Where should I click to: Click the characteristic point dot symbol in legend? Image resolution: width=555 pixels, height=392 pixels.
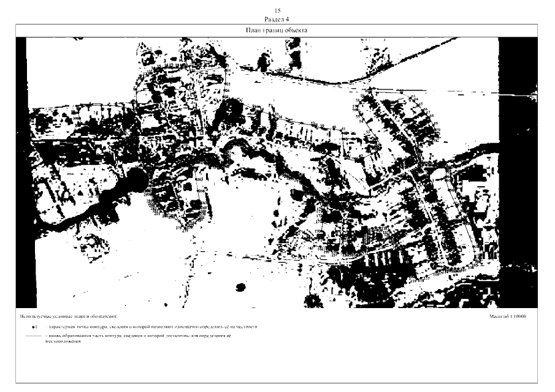click(36, 327)
